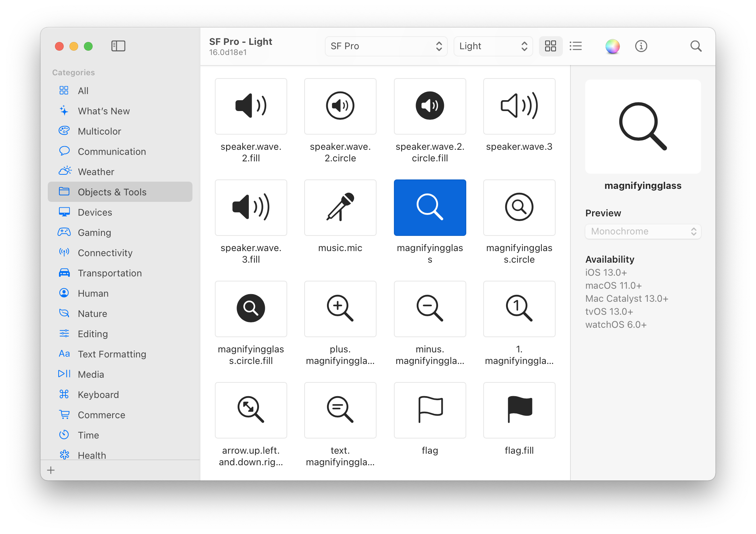Expand the Monochrome preview dropdown
The image size is (756, 534).
click(x=643, y=232)
